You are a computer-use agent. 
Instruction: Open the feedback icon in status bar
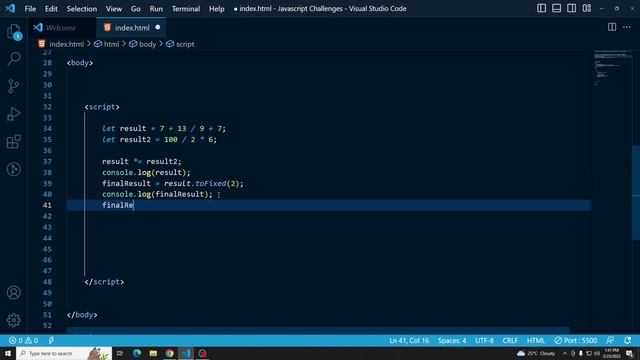[610, 340]
